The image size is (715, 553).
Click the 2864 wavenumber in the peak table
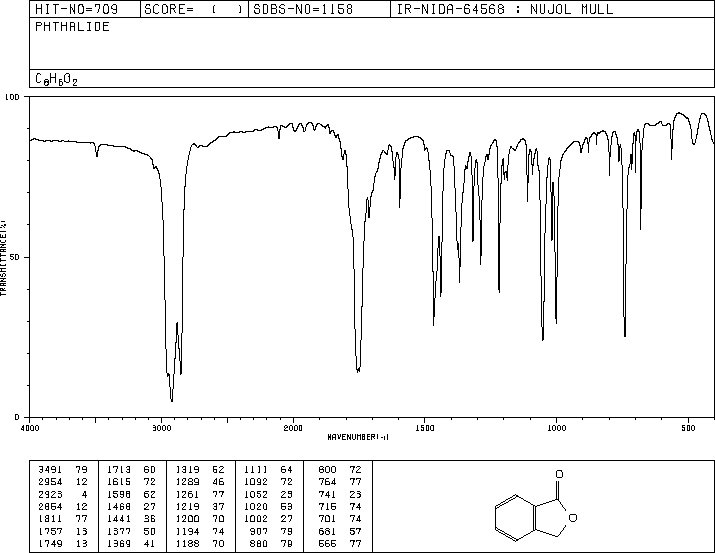point(50,506)
